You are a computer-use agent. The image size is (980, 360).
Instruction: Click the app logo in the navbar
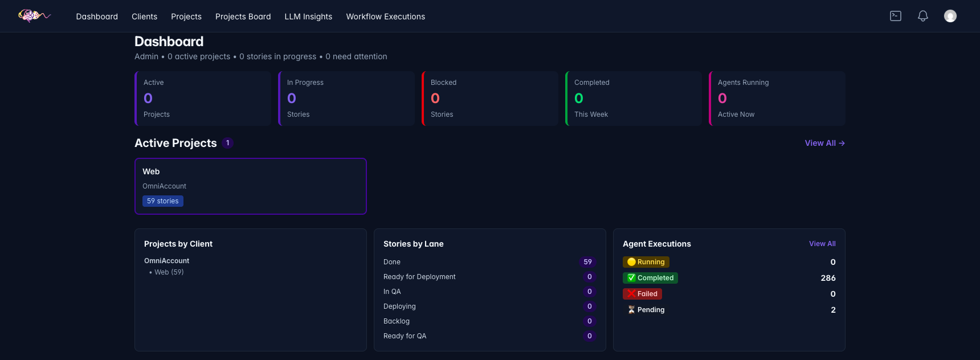click(34, 16)
